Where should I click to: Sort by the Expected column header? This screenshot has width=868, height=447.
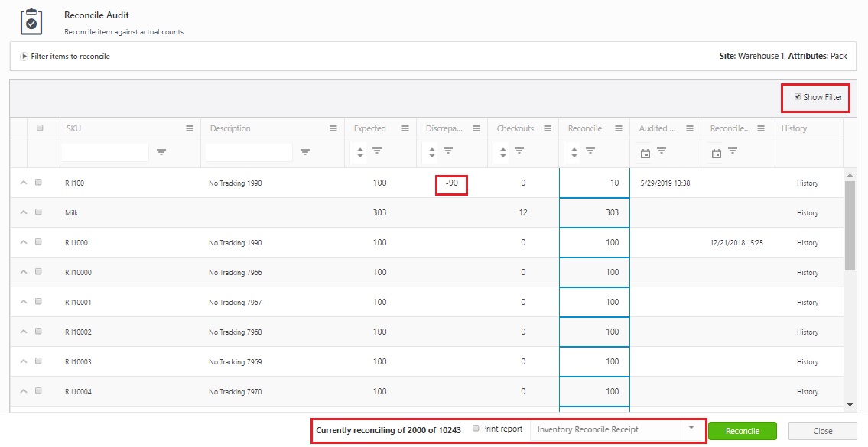click(x=370, y=128)
